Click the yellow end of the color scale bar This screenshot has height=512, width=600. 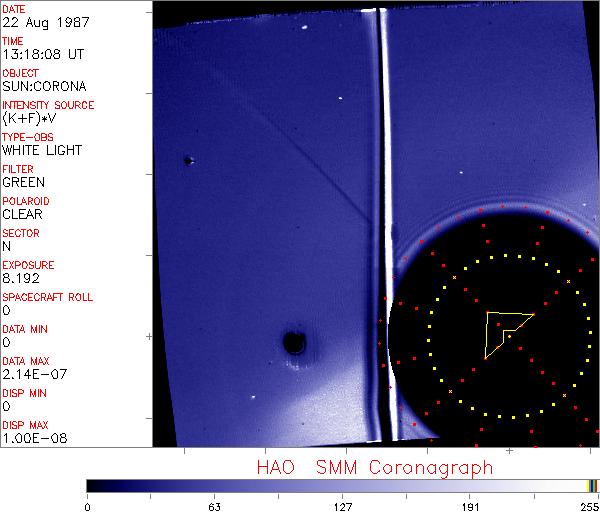pos(590,486)
